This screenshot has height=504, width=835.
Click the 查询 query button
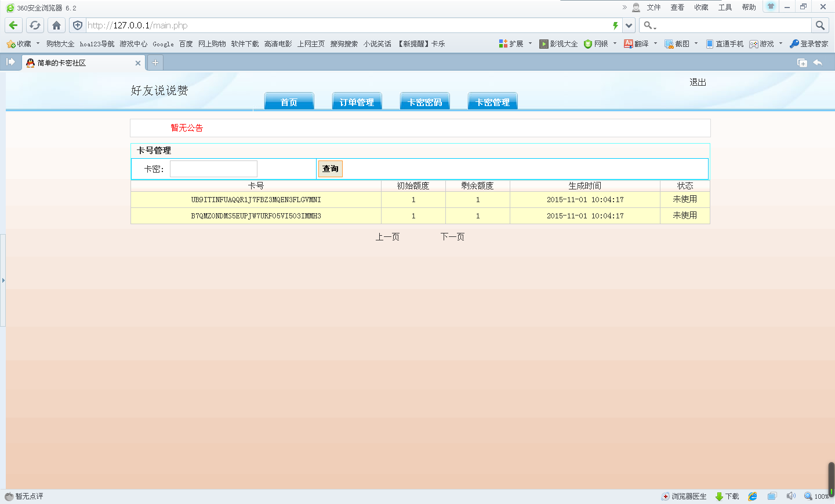(331, 169)
